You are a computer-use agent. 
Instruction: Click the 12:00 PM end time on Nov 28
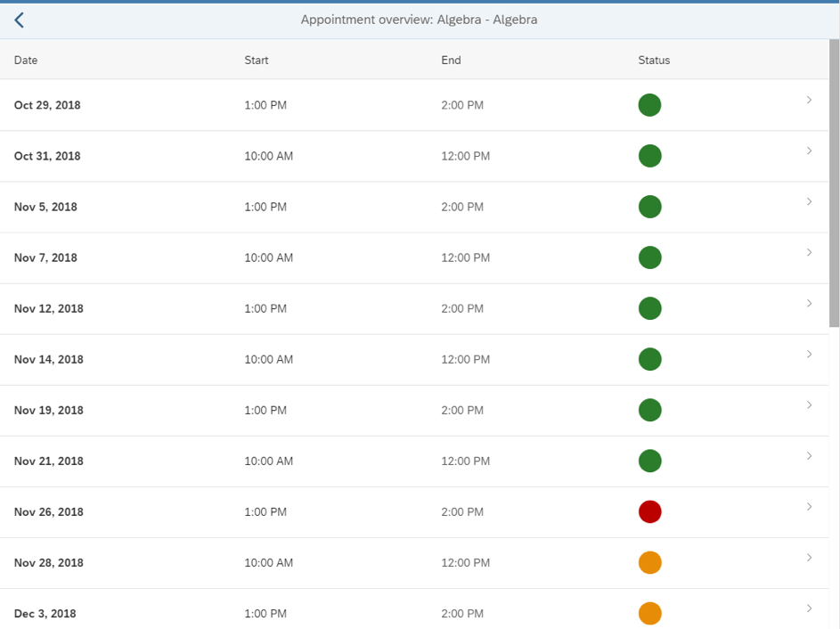466,562
